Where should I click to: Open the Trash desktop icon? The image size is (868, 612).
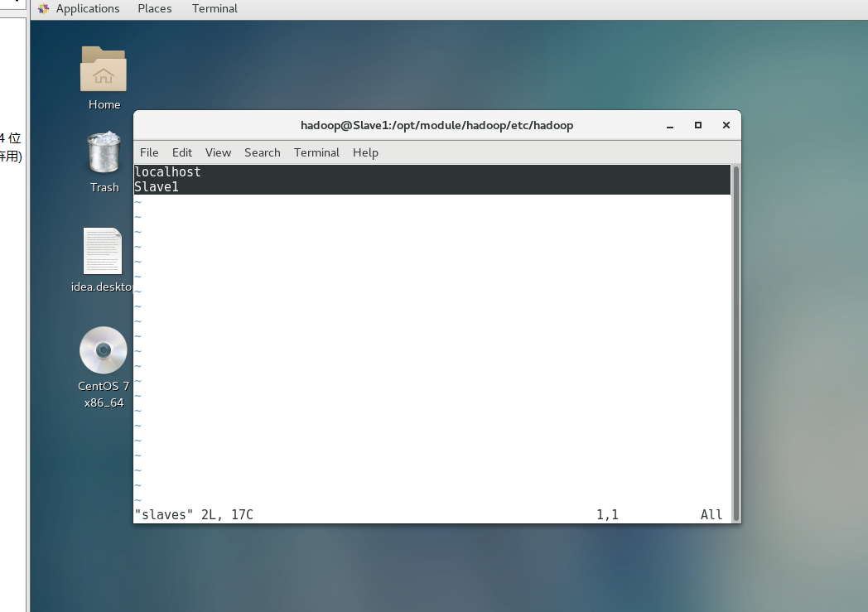click(x=104, y=152)
